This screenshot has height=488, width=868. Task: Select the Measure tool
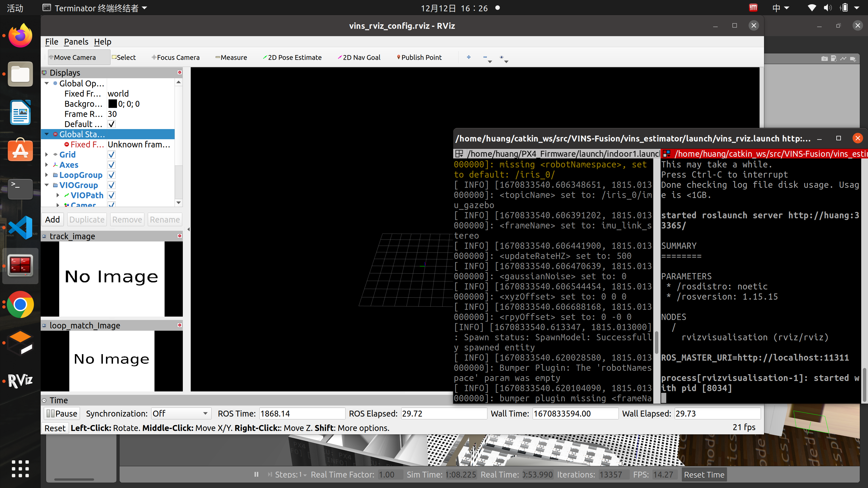click(x=231, y=57)
